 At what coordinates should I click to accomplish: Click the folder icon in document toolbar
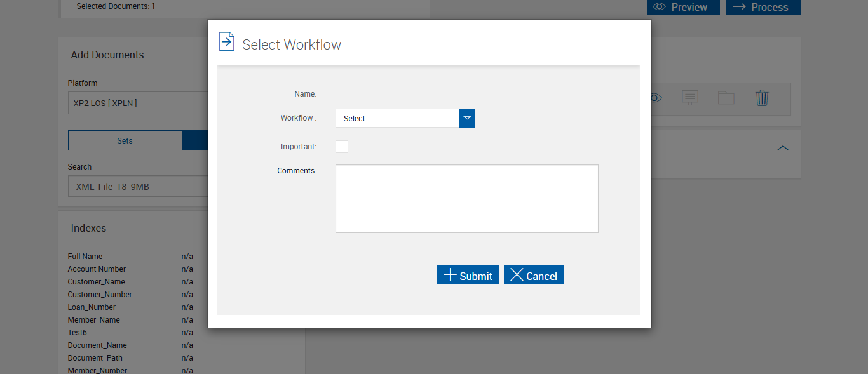tap(726, 98)
